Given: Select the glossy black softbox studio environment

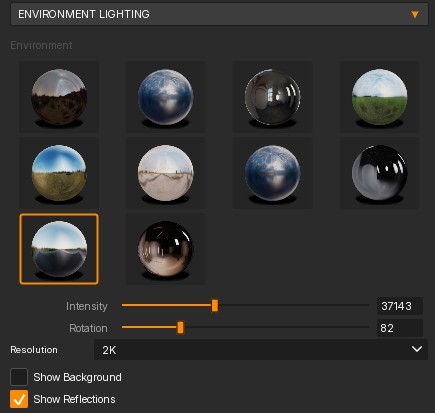Looking at the screenshot, I should coord(379,173).
